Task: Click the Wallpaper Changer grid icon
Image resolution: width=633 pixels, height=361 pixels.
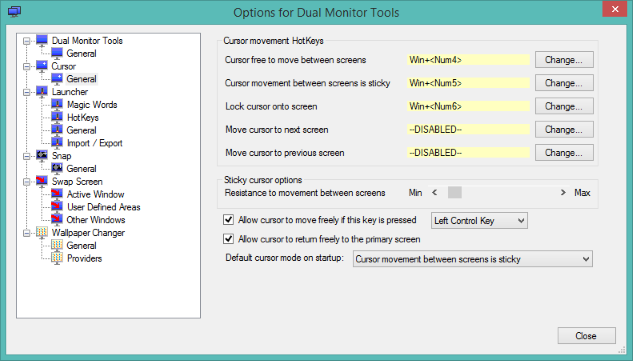Action: (42, 233)
